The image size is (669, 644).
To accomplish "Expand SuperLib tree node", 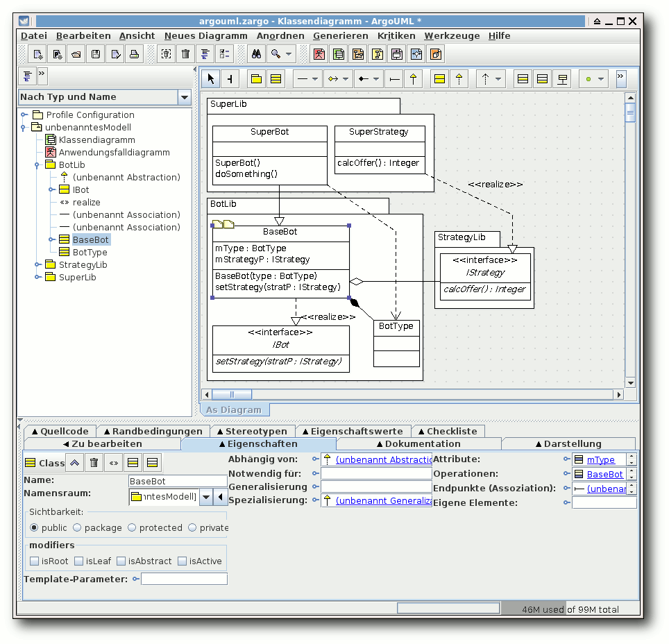I will pyautogui.click(x=37, y=278).
